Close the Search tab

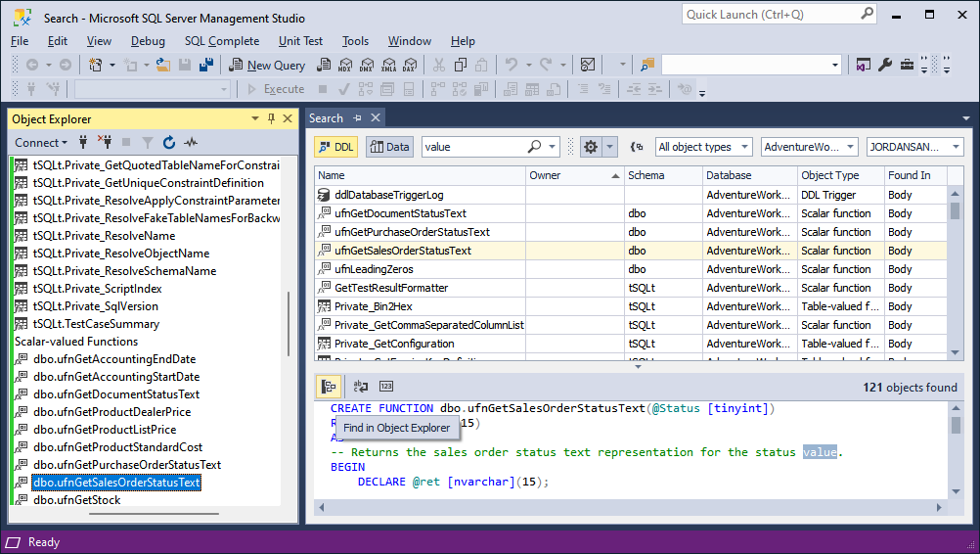click(375, 117)
